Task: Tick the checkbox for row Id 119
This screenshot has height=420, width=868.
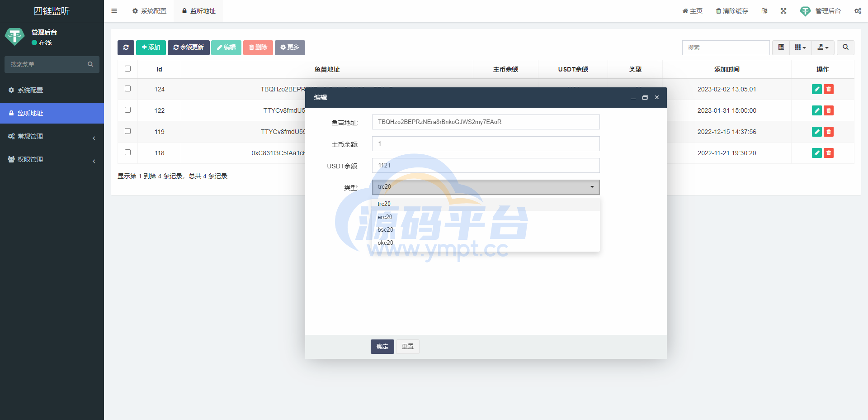Action: (x=127, y=131)
